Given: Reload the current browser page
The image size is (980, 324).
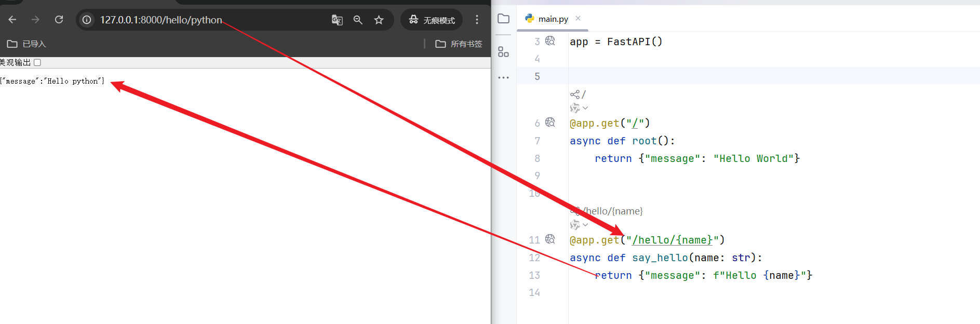Looking at the screenshot, I should click(x=59, y=20).
